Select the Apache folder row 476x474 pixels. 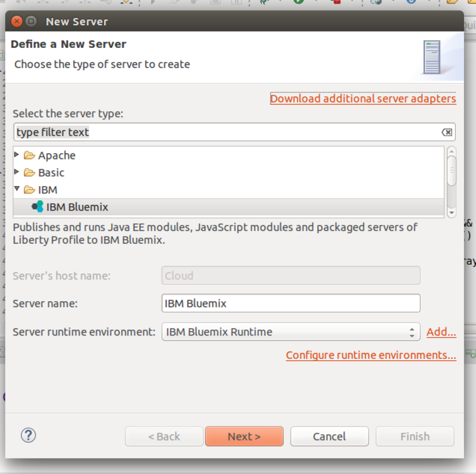click(229, 155)
